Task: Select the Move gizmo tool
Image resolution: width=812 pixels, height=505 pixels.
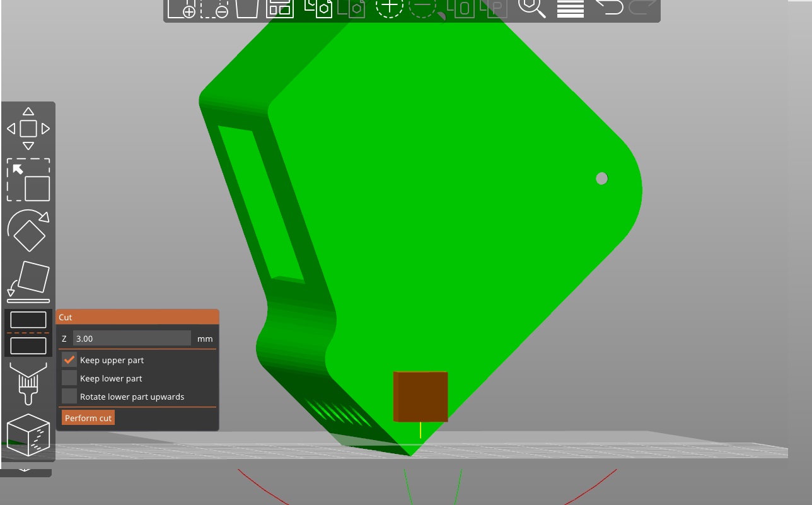Action: 28,129
